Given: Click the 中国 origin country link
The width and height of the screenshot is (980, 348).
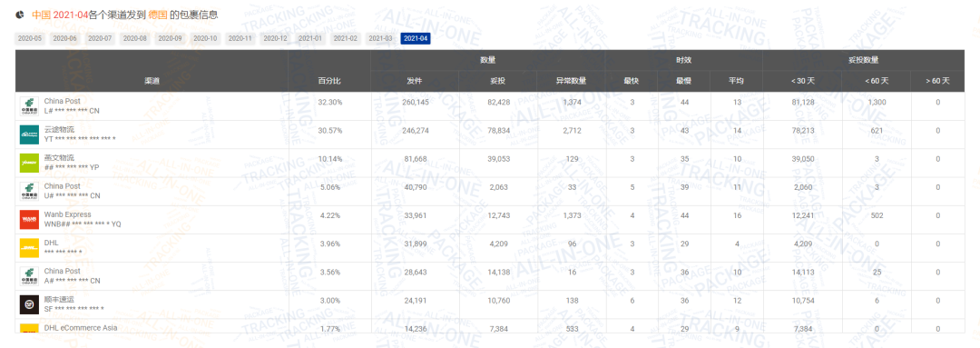Looking at the screenshot, I should tap(41, 14).
